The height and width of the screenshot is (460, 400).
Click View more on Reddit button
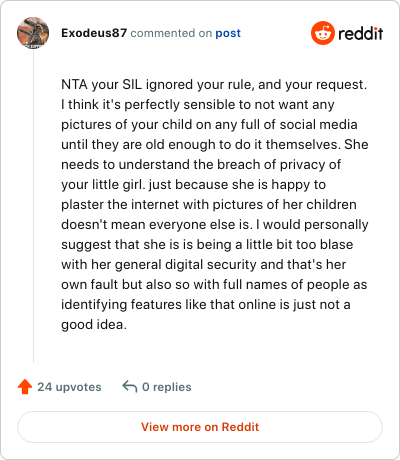(200, 427)
